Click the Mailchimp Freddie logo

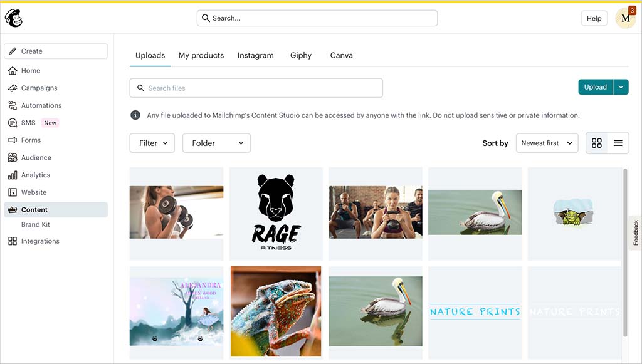coord(14,18)
